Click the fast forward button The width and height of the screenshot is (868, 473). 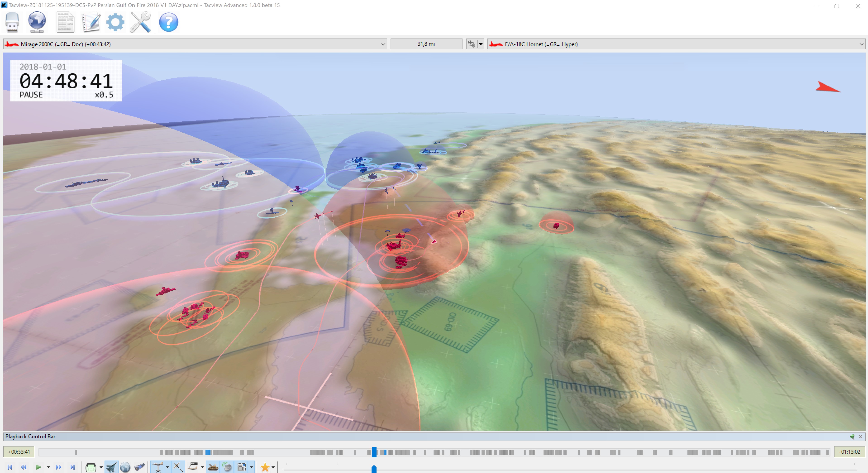(59, 467)
